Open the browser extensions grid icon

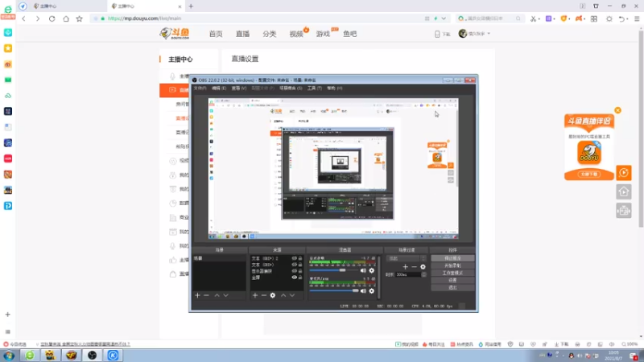594,19
